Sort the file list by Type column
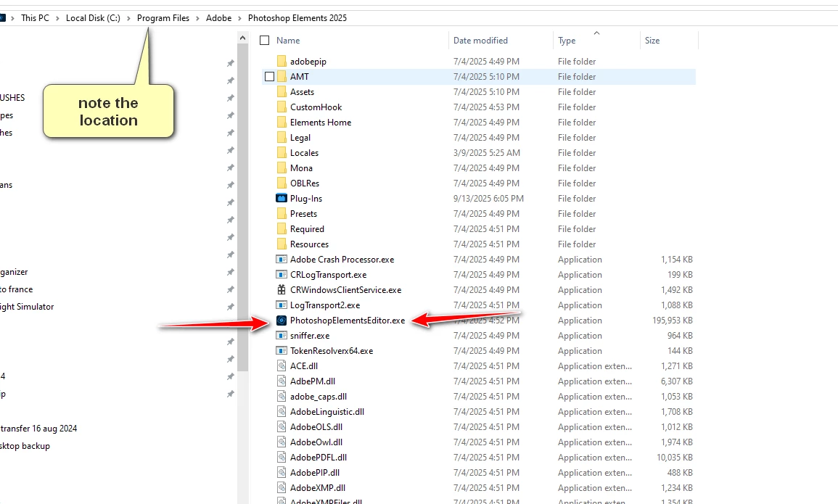Image resolution: width=838 pixels, height=504 pixels. [567, 40]
